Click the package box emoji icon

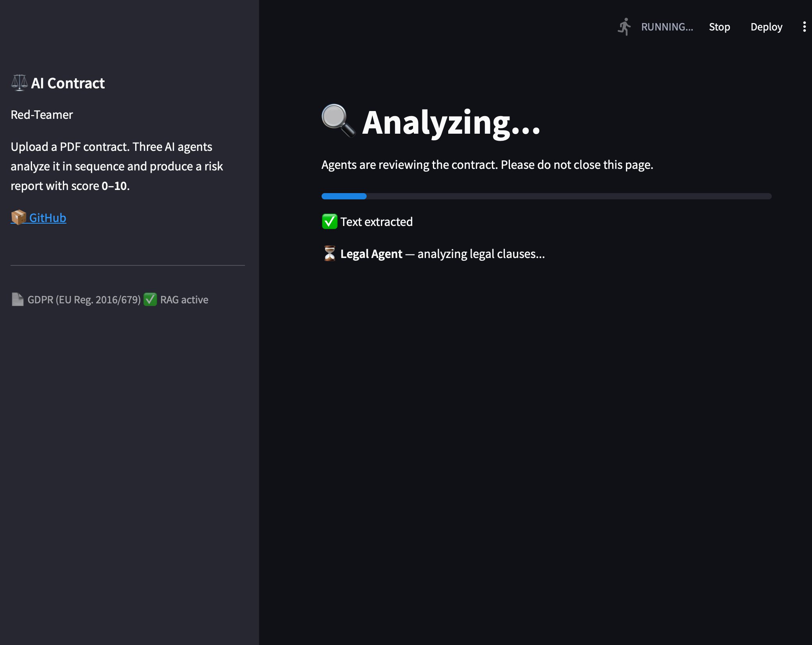pyautogui.click(x=18, y=217)
